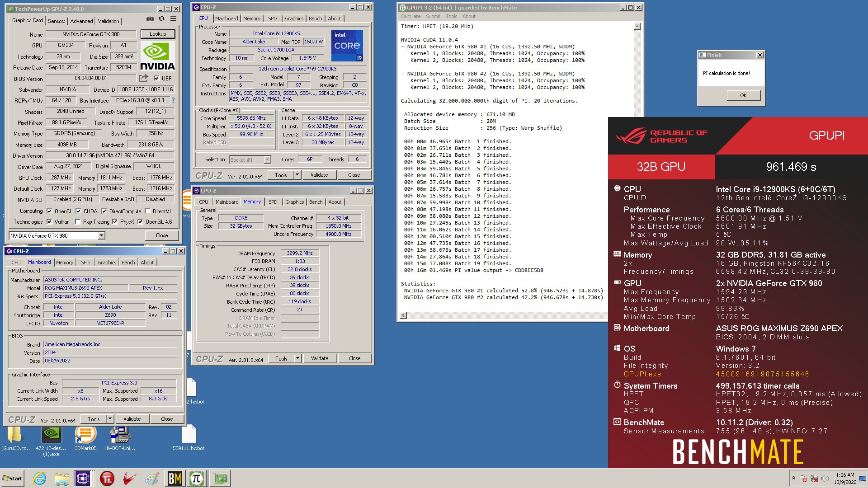Select the 472.12 NVIDIA driver installer desktop icon
Screen dimensions: 868x488
click(51, 441)
